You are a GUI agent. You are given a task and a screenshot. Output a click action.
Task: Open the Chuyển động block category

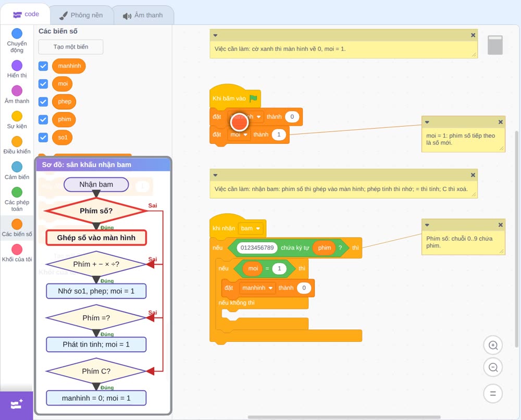pyautogui.click(x=17, y=41)
